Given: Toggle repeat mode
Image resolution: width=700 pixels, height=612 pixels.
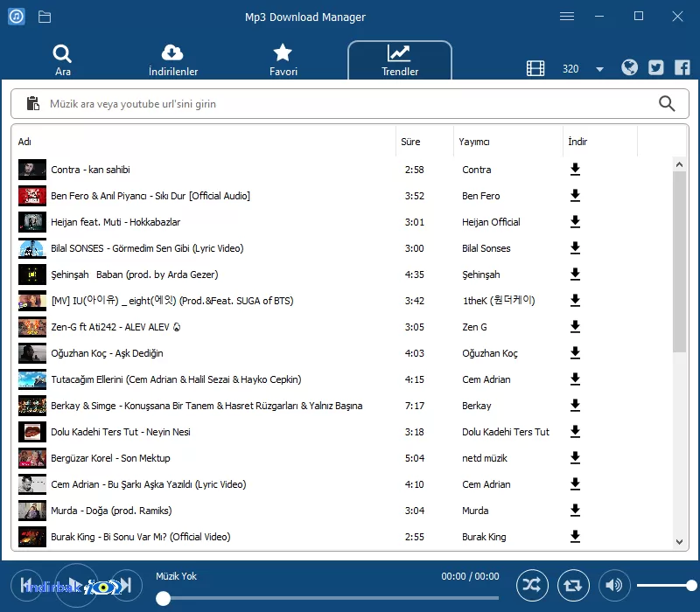Looking at the screenshot, I should [573, 585].
